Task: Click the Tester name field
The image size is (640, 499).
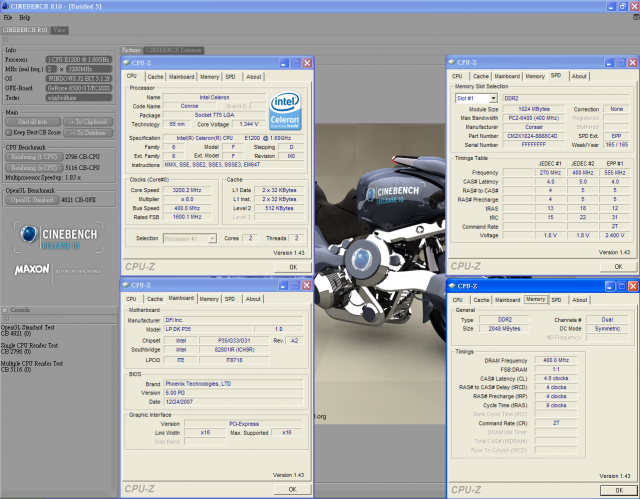Action: coord(79,98)
